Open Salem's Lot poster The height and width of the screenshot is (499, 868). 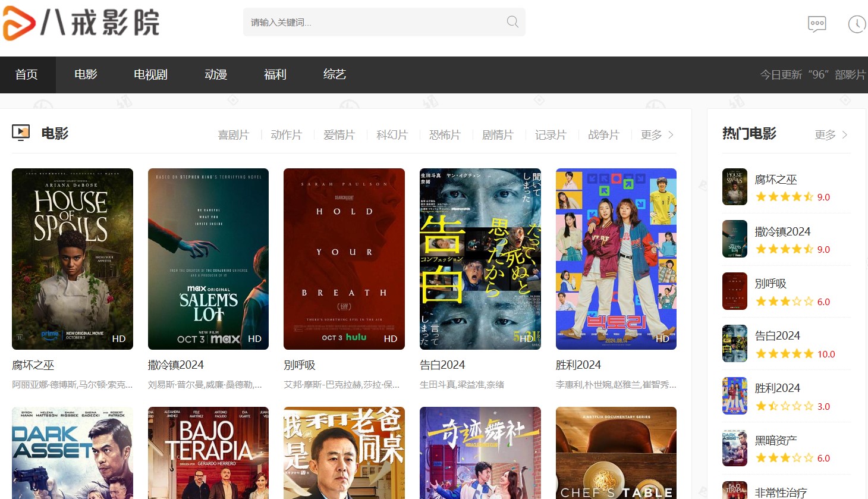208,259
